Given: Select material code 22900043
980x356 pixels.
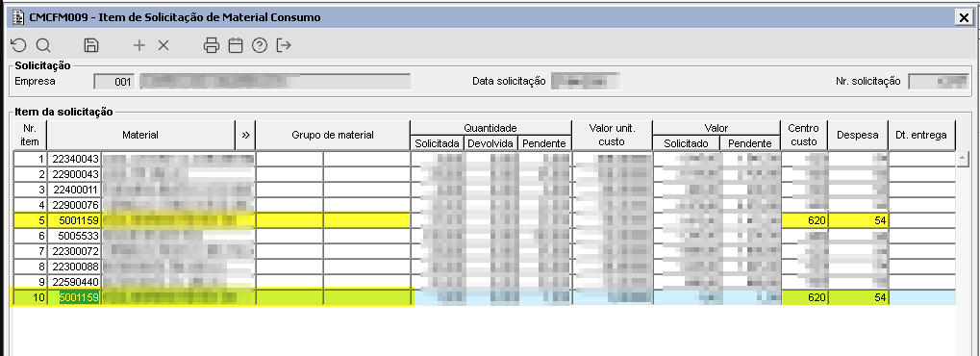Looking at the screenshot, I should pos(75,174).
